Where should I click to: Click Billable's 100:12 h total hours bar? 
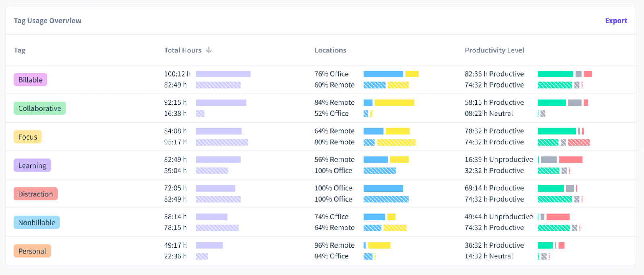point(223,74)
